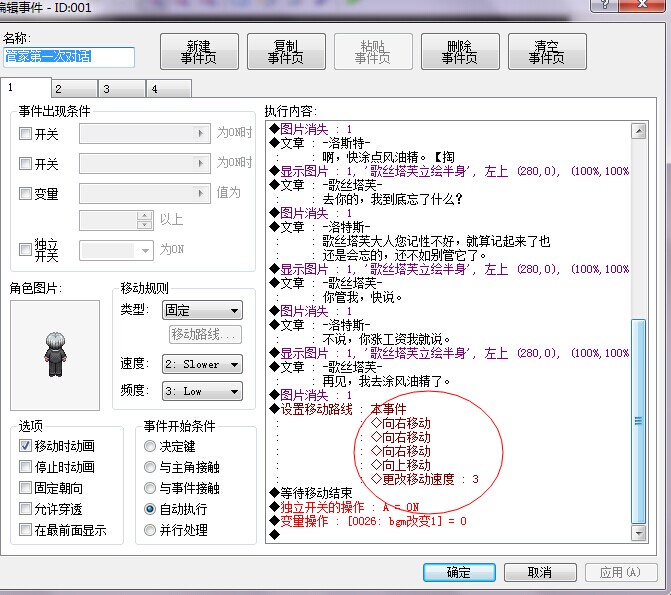Enable the 变量 condition checkbox
The width and height of the screenshot is (671, 595).
[25, 193]
